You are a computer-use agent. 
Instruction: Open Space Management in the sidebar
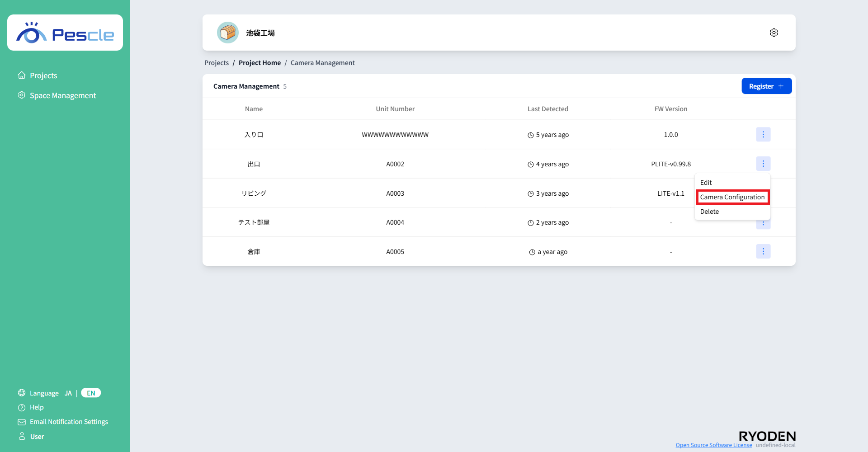pos(62,95)
